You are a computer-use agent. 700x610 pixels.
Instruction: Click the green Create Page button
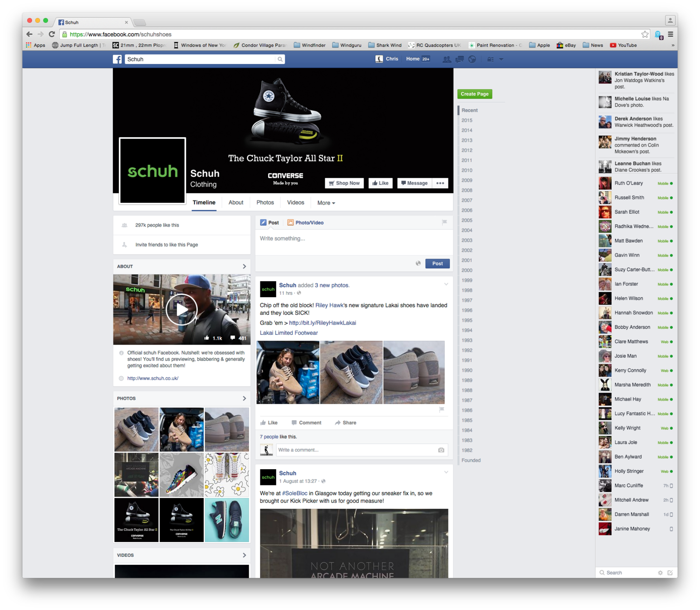click(475, 94)
